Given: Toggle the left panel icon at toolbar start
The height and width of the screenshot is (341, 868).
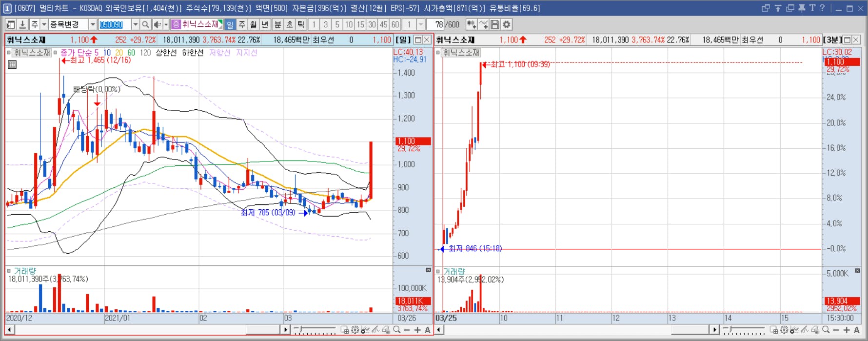Looking at the screenshot, I should coord(11,24).
